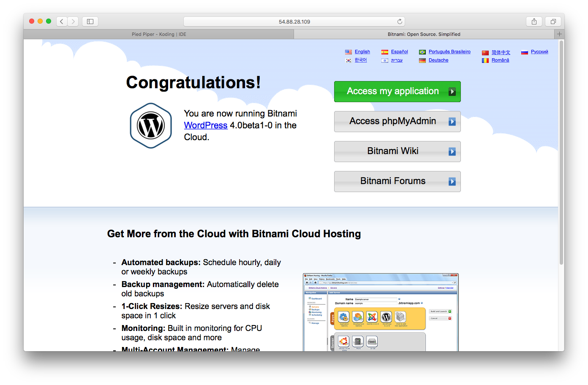Click the Spanish flag icon

pyautogui.click(x=385, y=52)
